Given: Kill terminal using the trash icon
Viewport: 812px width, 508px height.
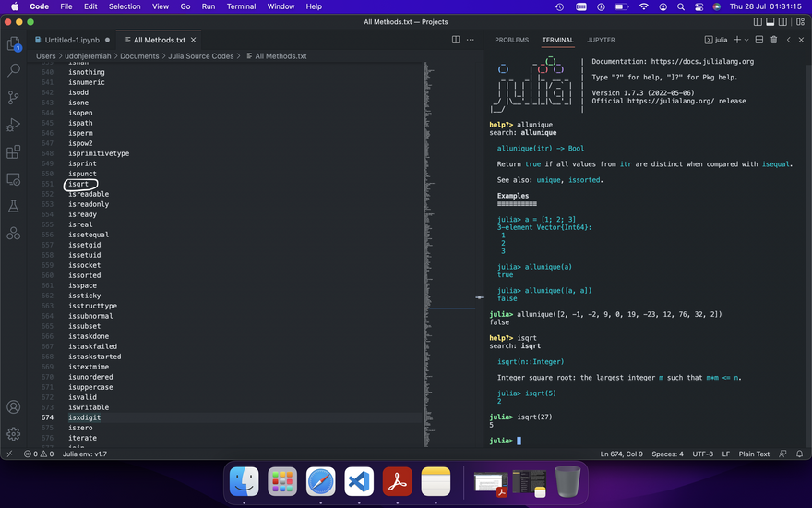Looking at the screenshot, I should click(x=773, y=40).
